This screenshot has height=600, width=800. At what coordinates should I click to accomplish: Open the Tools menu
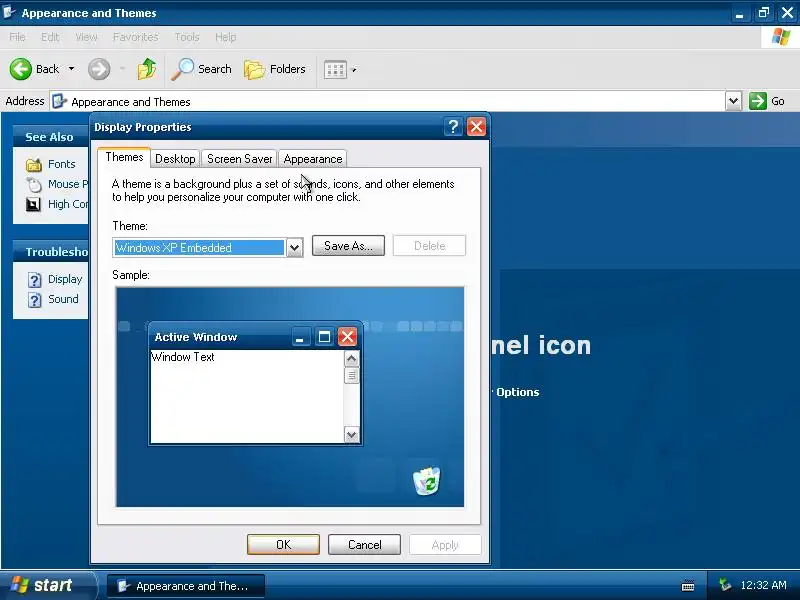[x=187, y=37]
